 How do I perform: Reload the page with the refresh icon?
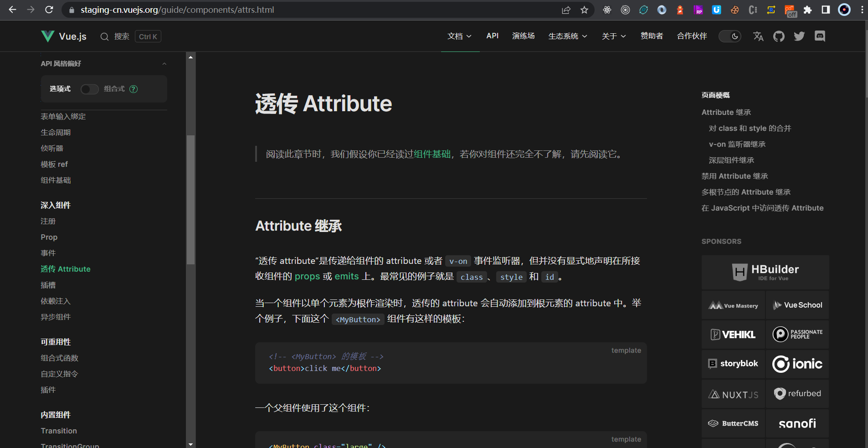pyautogui.click(x=49, y=10)
